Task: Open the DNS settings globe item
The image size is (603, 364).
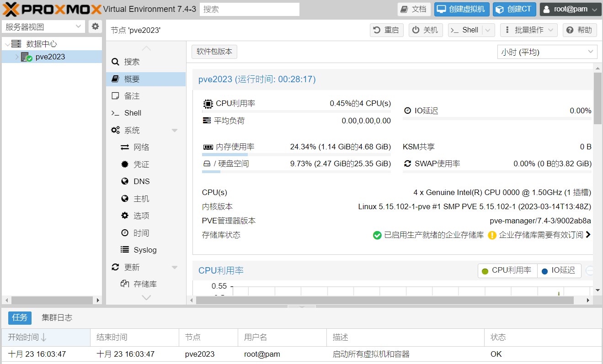Action: click(141, 181)
